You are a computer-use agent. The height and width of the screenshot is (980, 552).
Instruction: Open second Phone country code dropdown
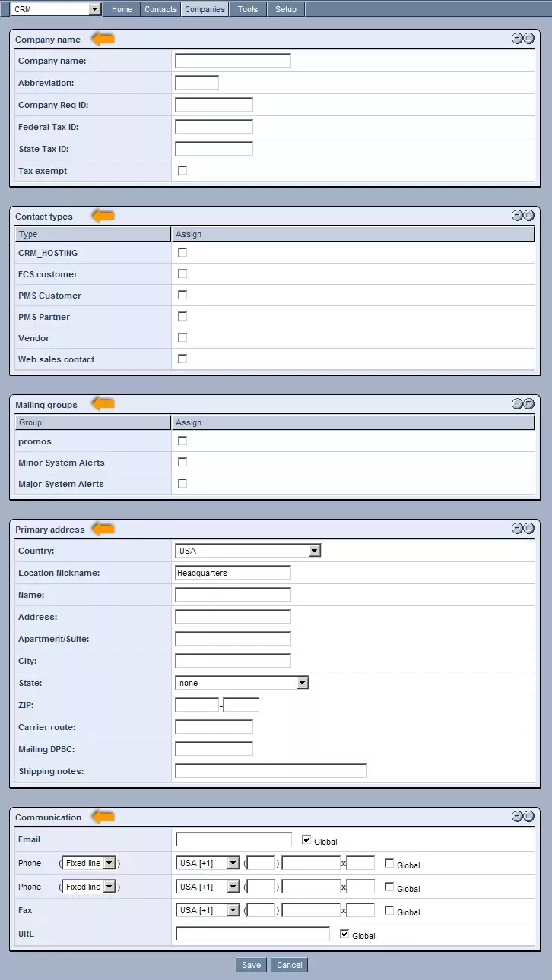pyautogui.click(x=208, y=887)
